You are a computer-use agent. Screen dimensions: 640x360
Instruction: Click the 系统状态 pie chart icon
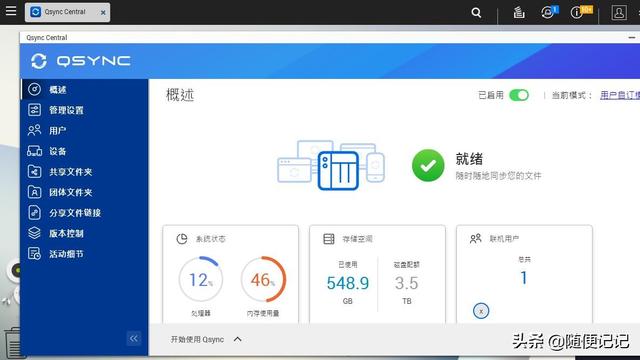pyautogui.click(x=182, y=239)
